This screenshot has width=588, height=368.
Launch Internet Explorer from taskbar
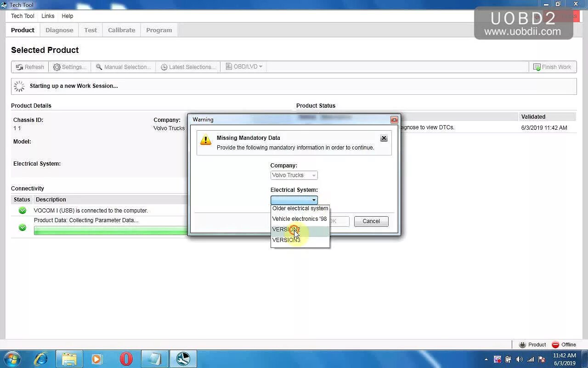coord(41,359)
